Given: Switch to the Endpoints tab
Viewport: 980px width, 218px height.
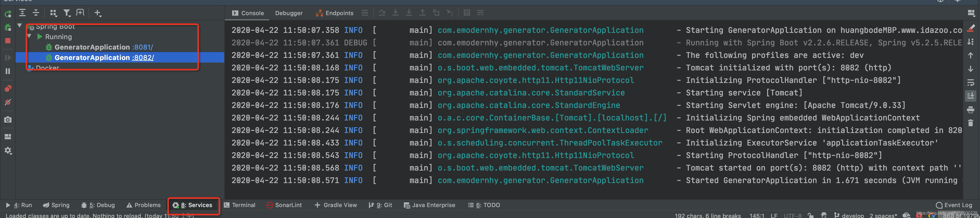Looking at the screenshot, I should click(334, 13).
